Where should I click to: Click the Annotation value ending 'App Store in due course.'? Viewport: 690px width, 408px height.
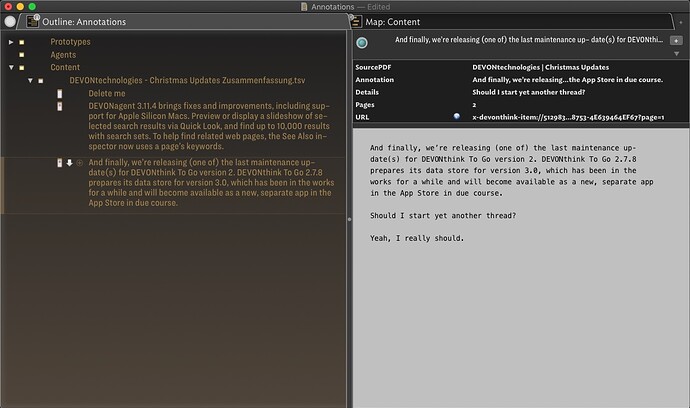click(568, 80)
